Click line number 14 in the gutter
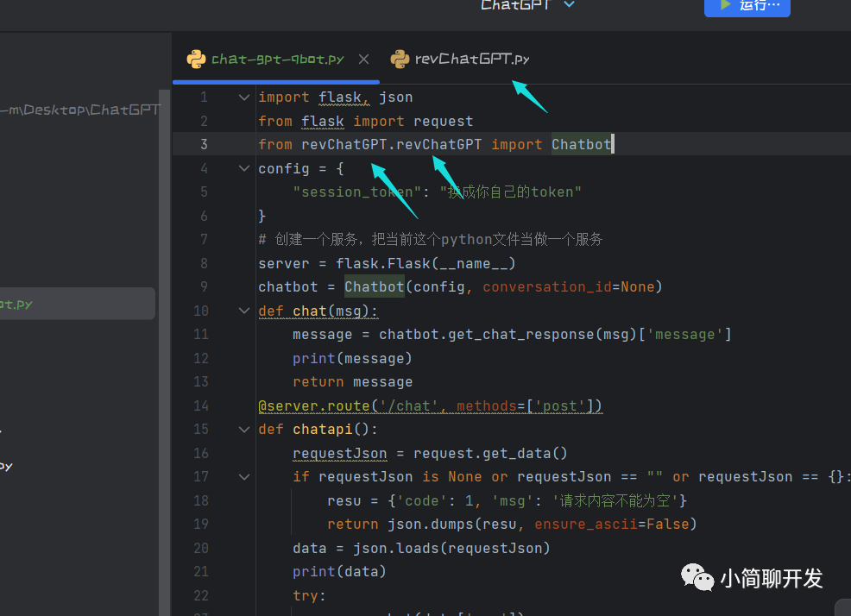This screenshot has height=616, width=851. click(201, 406)
